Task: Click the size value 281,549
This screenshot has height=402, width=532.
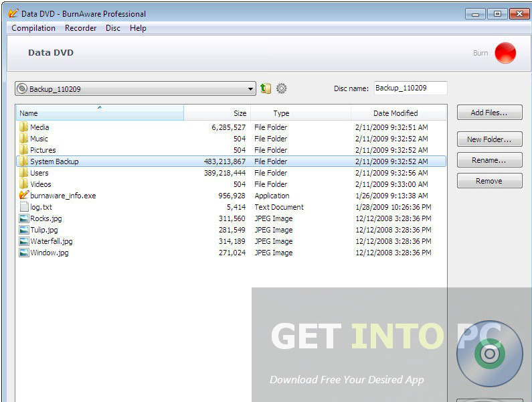Action: point(232,230)
